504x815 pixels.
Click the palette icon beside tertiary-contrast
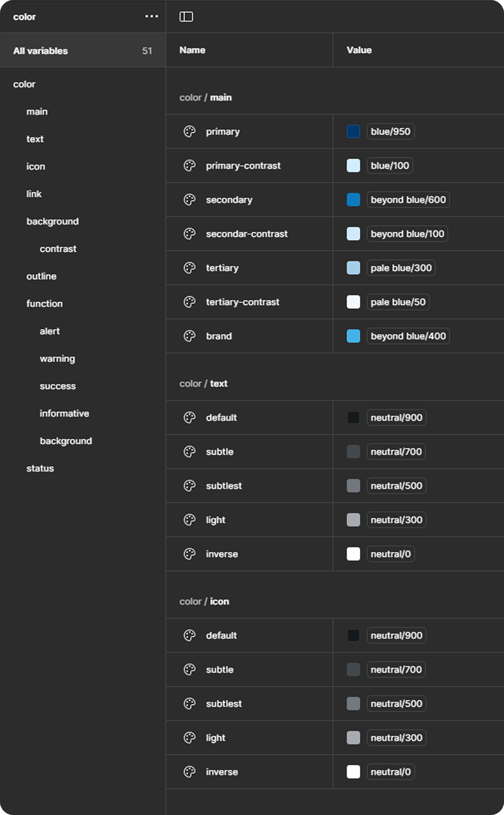tap(190, 302)
